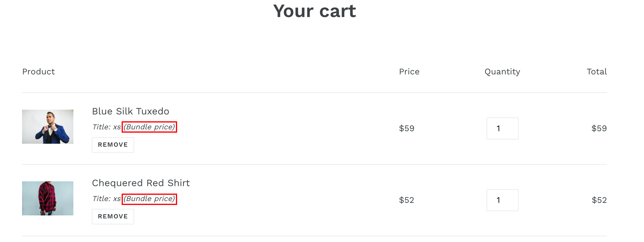Open the Chequered Red Shirt product link
The width and height of the screenshot is (644, 242).
[141, 183]
